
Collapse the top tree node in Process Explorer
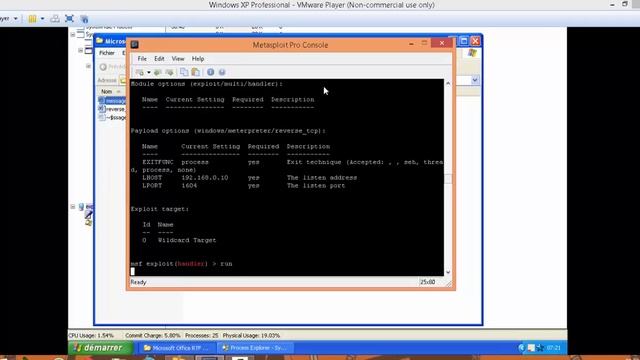pos(73,35)
